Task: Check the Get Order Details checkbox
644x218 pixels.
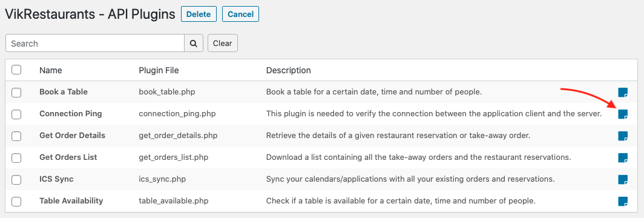Action: tap(16, 136)
